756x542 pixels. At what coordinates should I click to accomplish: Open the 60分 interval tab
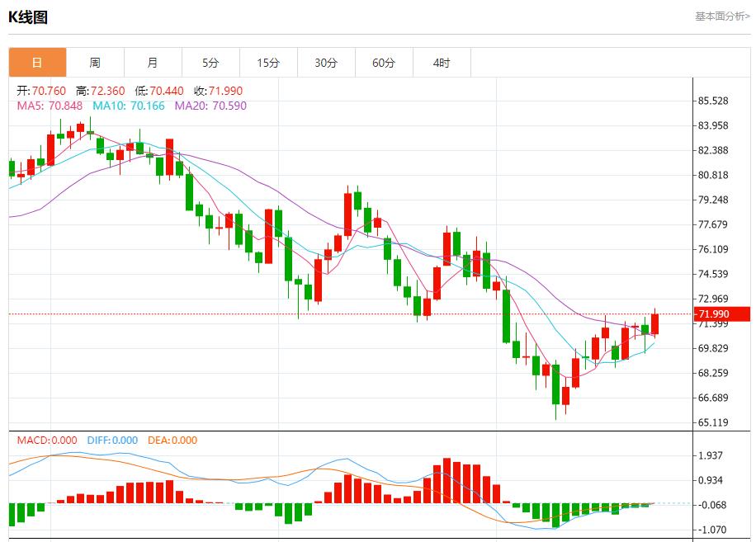[x=384, y=63]
